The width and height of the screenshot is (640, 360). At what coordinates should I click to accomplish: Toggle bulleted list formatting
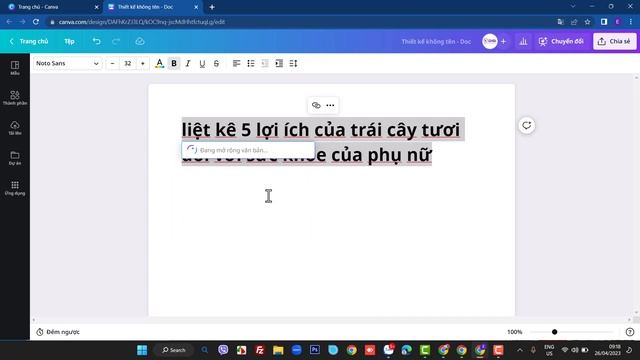tap(251, 63)
